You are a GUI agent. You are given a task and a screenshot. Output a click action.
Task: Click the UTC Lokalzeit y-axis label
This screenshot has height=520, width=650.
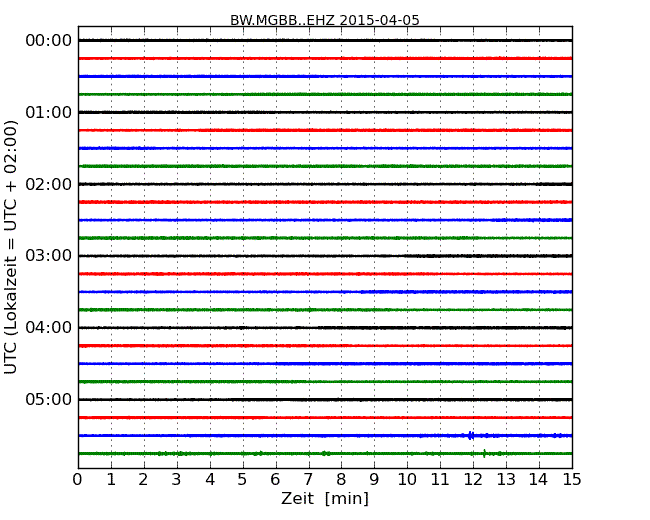(11, 247)
